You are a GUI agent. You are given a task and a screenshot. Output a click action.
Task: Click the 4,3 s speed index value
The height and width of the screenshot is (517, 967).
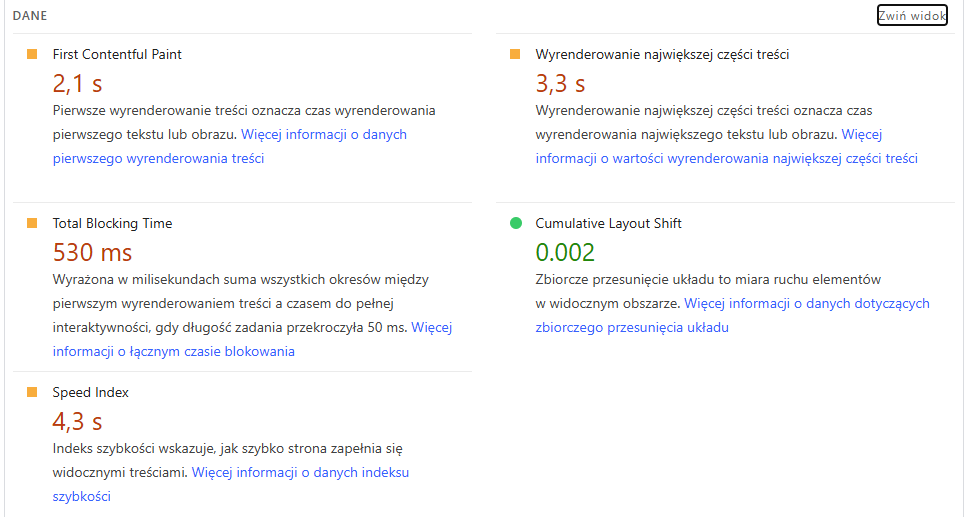(77, 421)
